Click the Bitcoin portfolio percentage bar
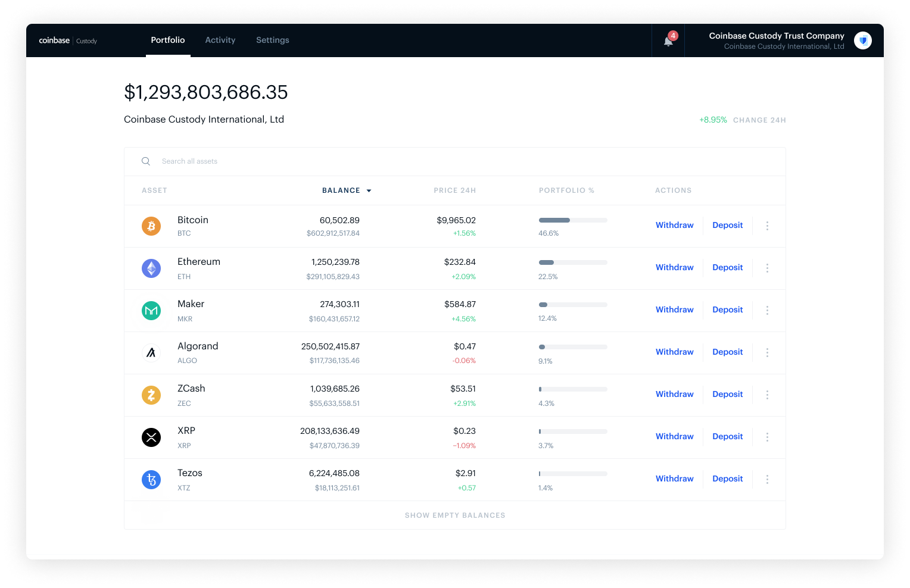The height and width of the screenshot is (588, 910). coord(573,220)
